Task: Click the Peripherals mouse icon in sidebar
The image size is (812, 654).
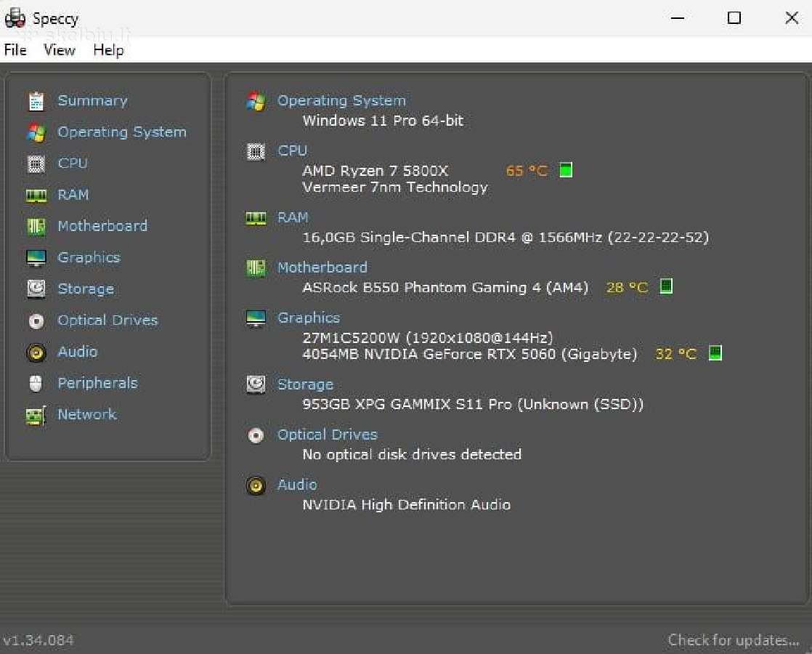Action: pyautogui.click(x=36, y=384)
